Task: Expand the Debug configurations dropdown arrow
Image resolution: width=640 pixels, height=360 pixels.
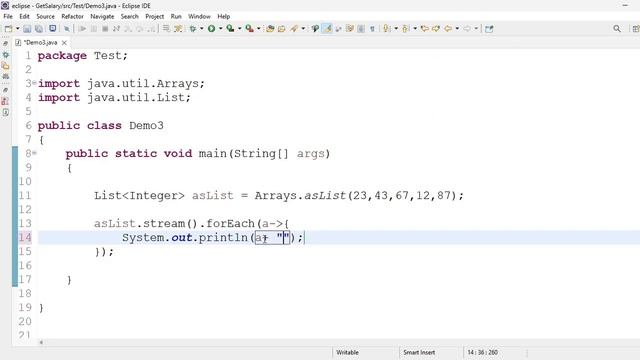Action: [x=202, y=29]
